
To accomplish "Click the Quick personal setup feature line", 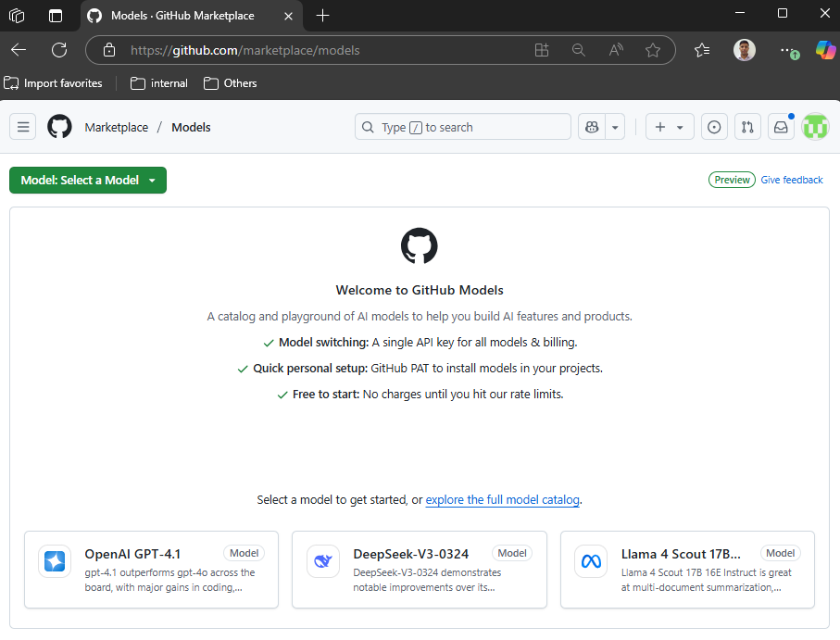I will pyautogui.click(x=420, y=369).
